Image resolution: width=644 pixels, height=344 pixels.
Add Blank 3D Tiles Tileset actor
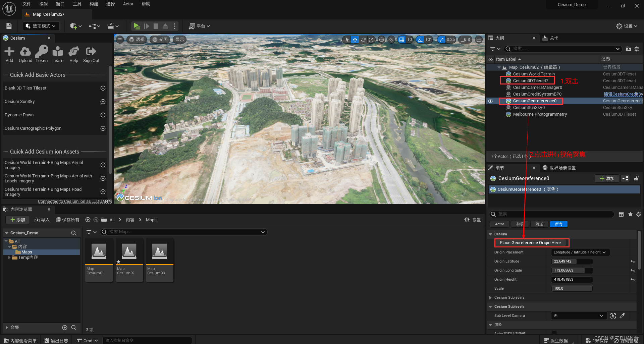pos(103,88)
